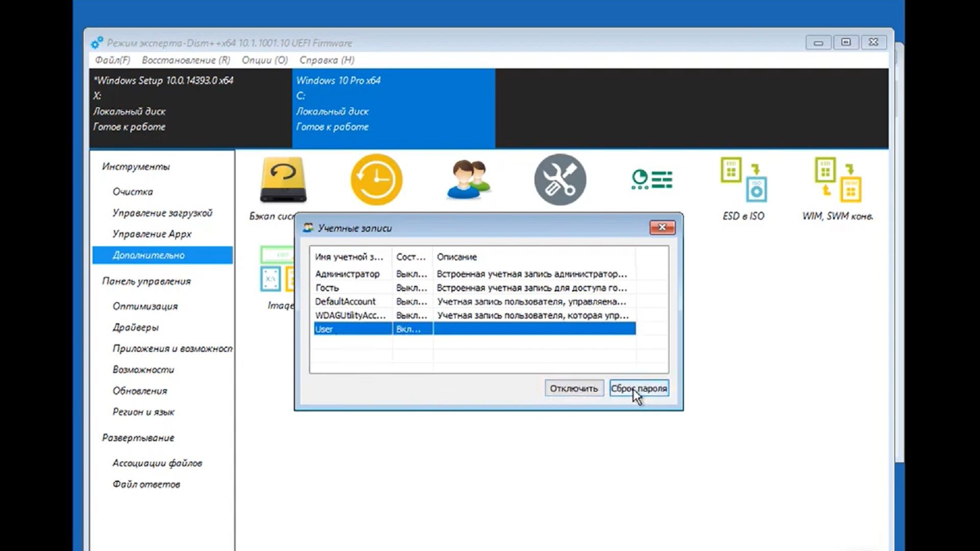Open the system backup drive icon
The height and width of the screenshot is (551, 980).
pos(283,180)
